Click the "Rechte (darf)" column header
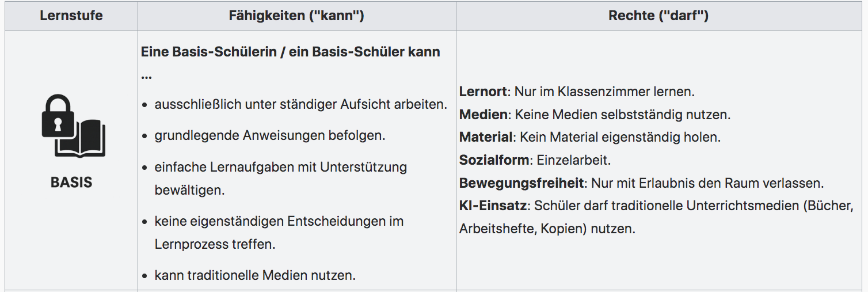This screenshot has height=292, width=868. (658, 16)
